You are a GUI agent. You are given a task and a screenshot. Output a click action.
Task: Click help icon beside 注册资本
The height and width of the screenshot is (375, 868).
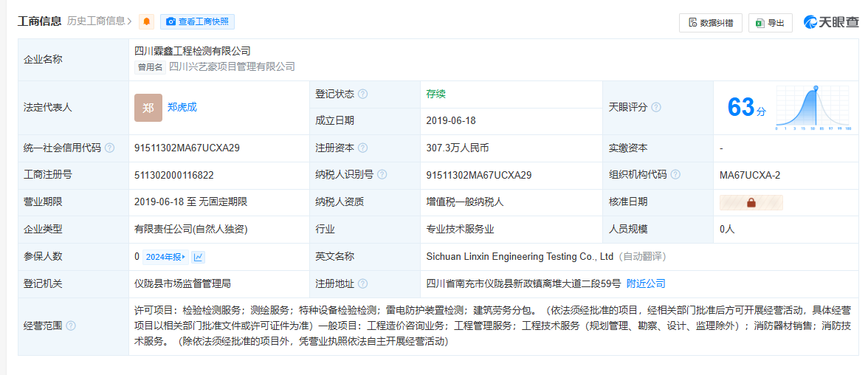[362, 148]
